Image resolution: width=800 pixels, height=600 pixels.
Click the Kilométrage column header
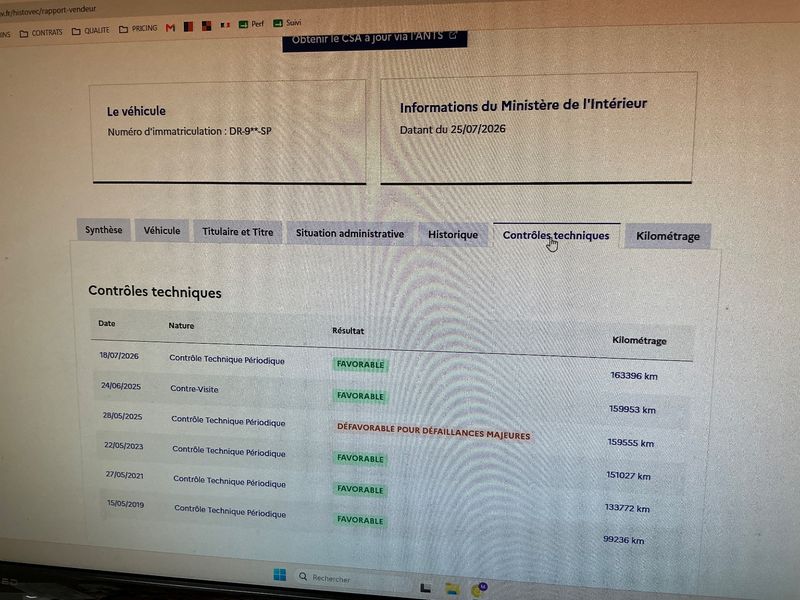pos(639,340)
